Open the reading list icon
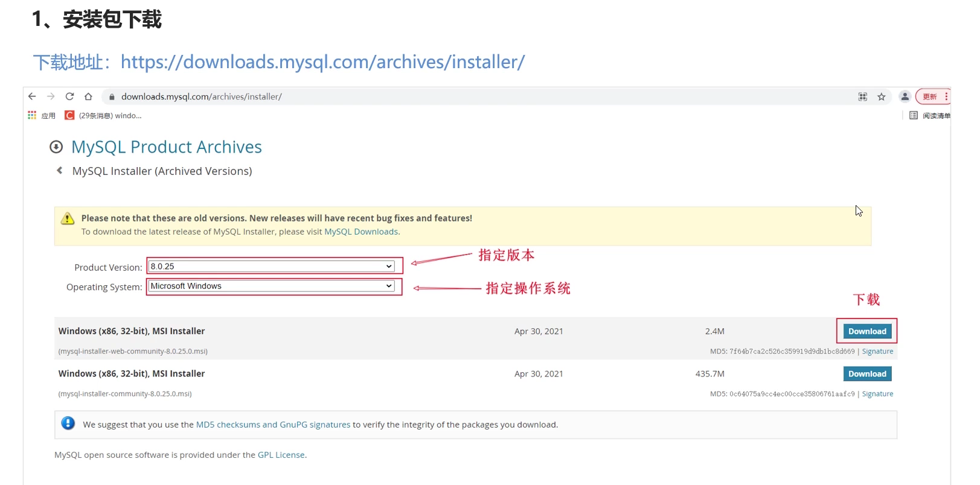Image resolution: width=980 pixels, height=485 pixels. [x=914, y=115]
